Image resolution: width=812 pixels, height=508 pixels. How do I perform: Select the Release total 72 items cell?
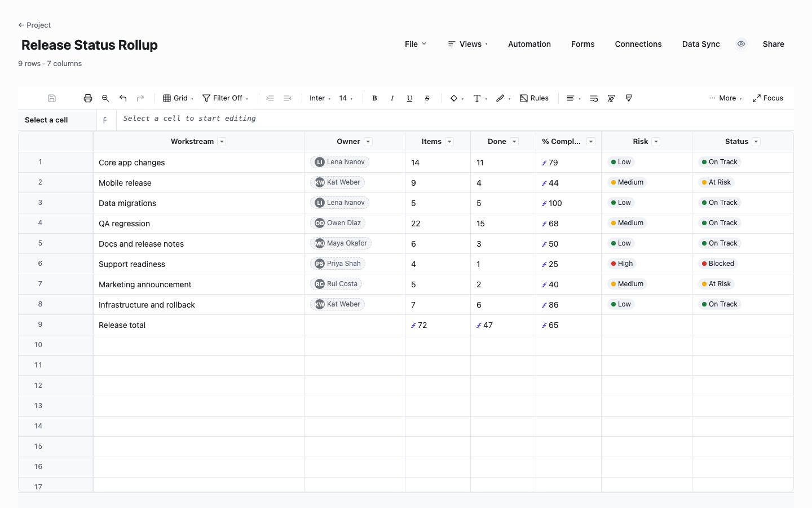(x=438, y=325)
